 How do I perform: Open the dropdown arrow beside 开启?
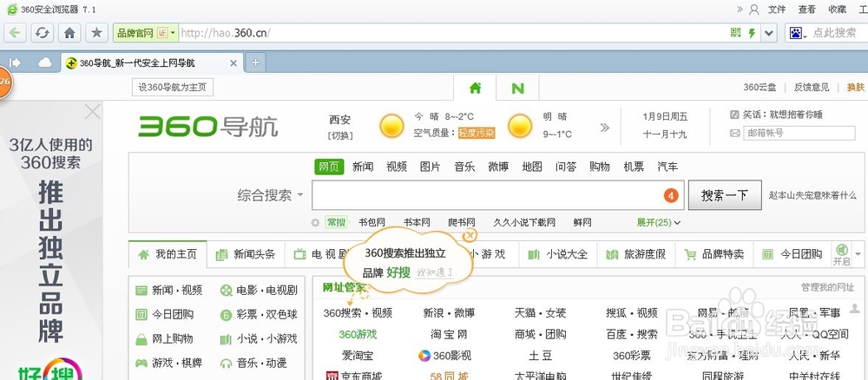[858, 254]
